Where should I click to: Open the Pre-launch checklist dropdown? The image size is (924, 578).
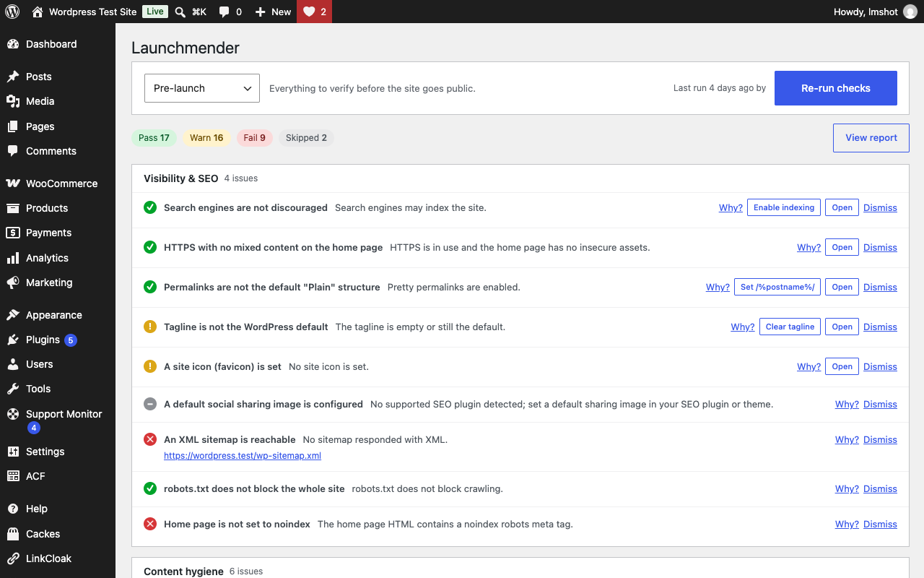202,88
